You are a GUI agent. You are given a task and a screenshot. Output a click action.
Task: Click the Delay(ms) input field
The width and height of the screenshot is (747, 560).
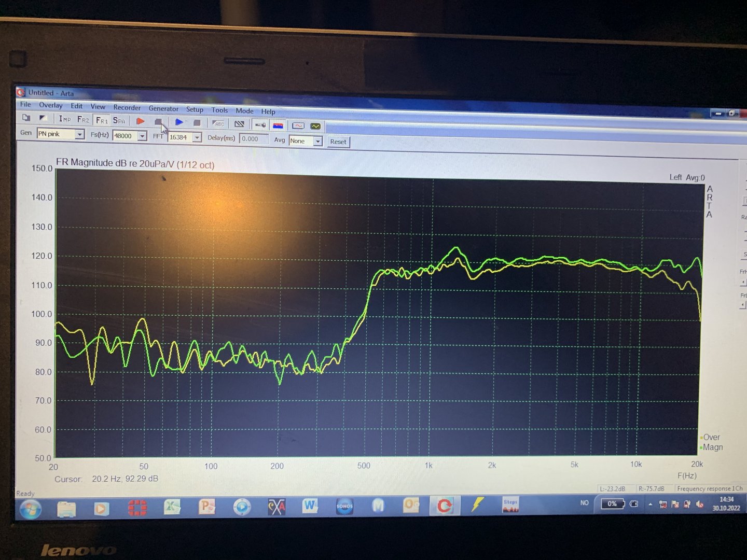pos(254,139)
